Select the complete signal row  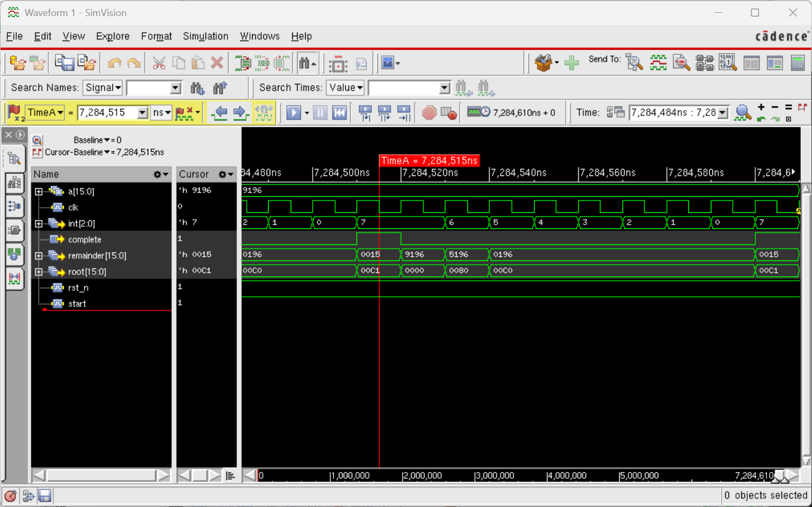85,240
